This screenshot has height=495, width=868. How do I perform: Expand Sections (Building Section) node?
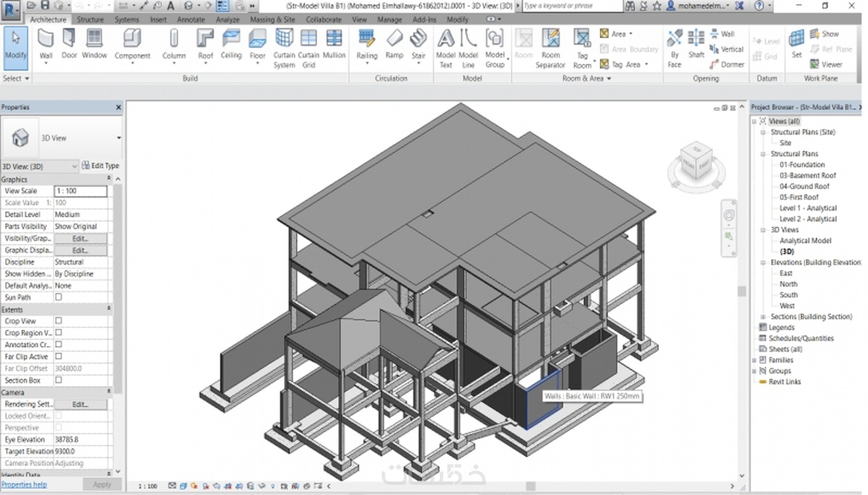pyautogui.click(x=763, y=316)
